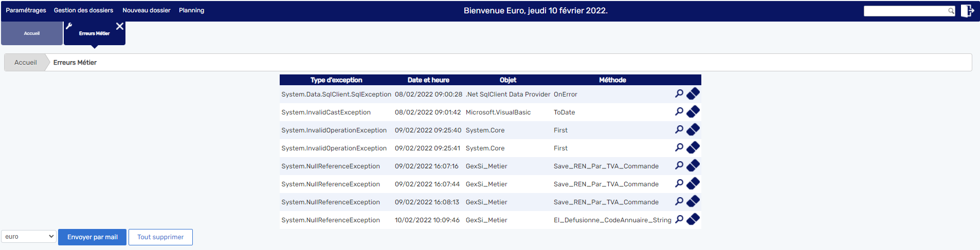Image resolution: width=980 pixels, height=250 pixels.
Task: Click magnifier icon for SqlException error row
Action: pyautogui.click(x=679, y=93)
